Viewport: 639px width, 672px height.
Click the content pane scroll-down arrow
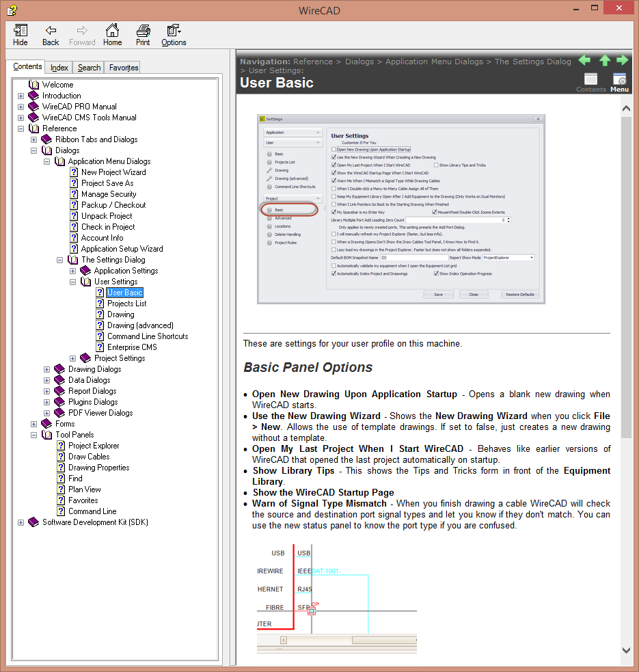click(626, 651)
